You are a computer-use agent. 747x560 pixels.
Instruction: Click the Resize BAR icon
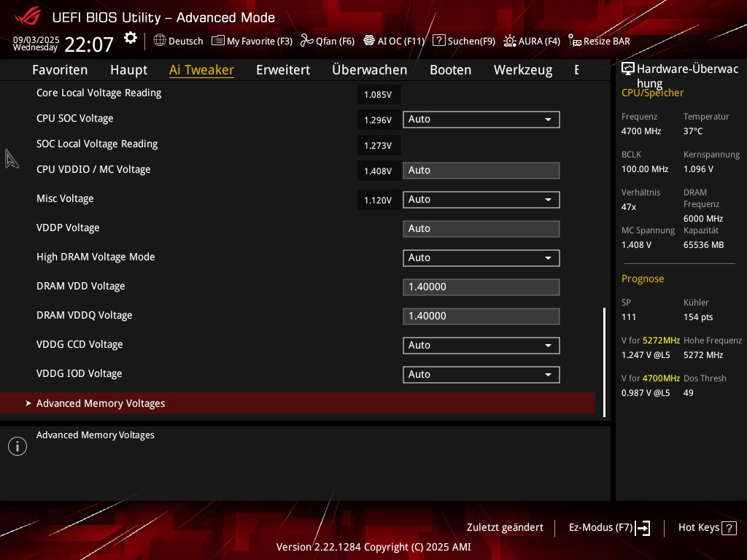(575, 41)
